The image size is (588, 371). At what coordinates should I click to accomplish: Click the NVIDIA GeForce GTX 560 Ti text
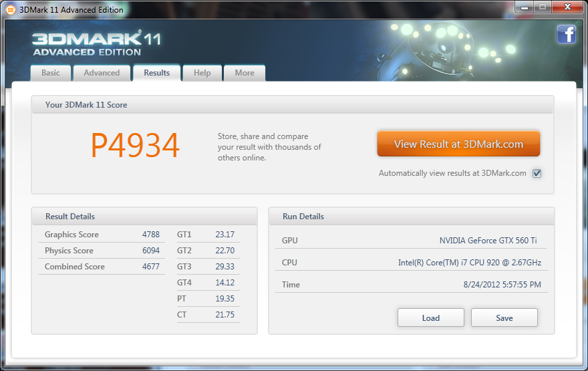(x=488, y=241)
